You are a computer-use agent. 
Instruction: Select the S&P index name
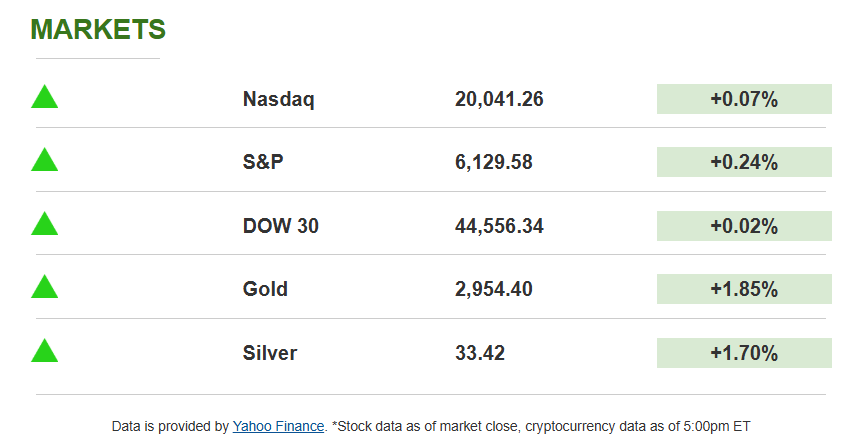(264, 162)
